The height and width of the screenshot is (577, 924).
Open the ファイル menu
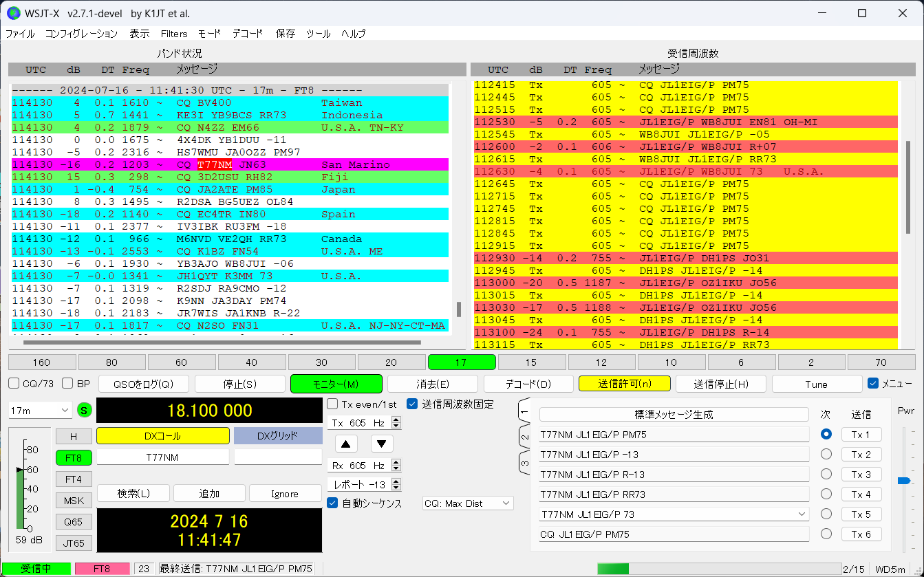pos(20,33)
